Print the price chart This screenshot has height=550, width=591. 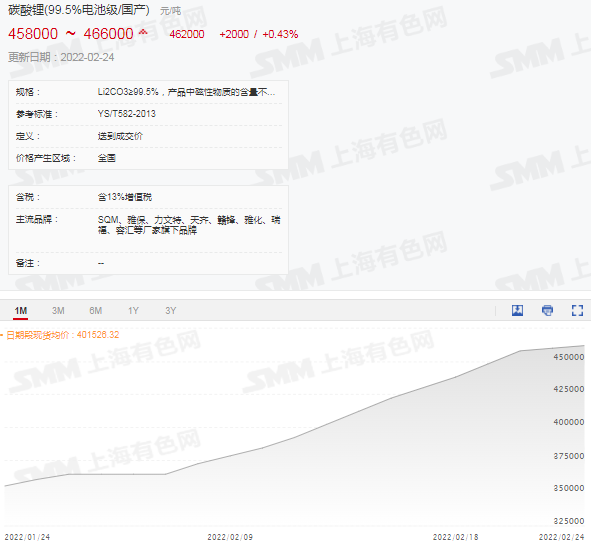pos(547,310)
